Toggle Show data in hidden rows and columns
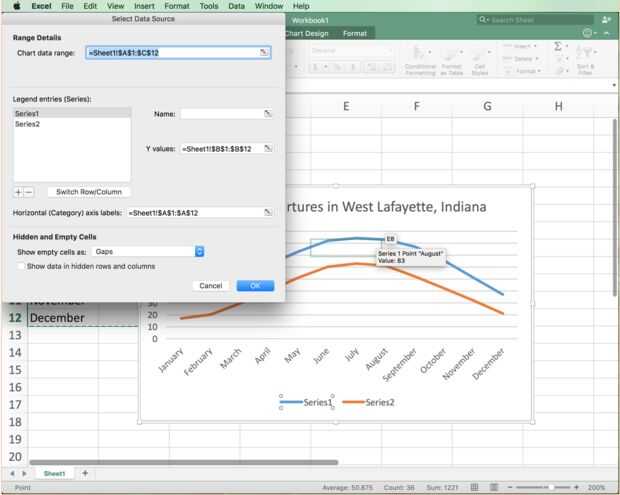 coord(21,266)
